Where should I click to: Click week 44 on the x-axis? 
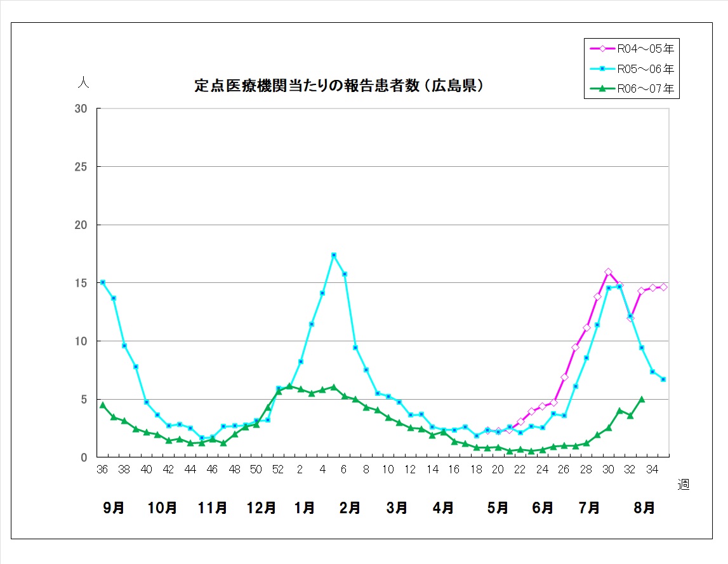tap(190, 469)
